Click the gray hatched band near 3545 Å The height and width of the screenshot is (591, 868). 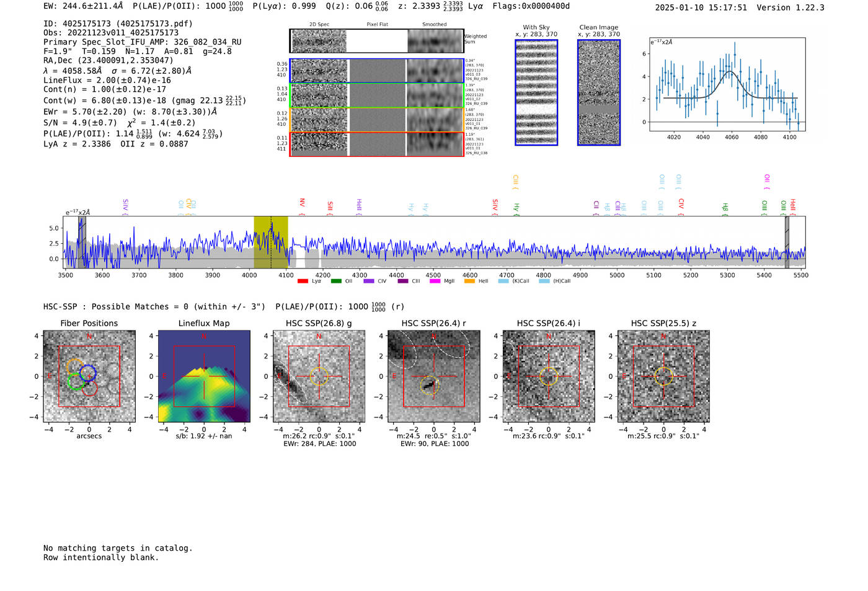click(82, 242)
